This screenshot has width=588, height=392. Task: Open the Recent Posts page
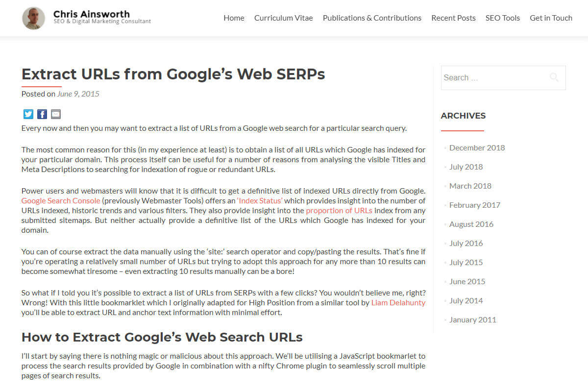[x=453, y=18]
